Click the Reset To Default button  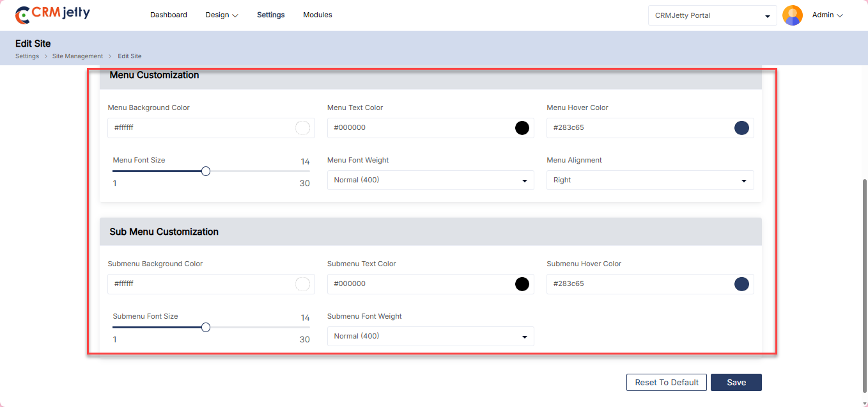(667, 382)
